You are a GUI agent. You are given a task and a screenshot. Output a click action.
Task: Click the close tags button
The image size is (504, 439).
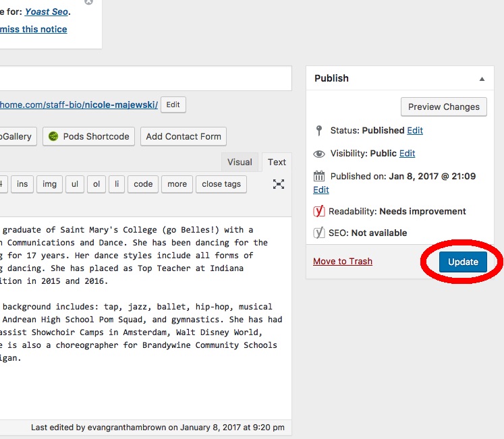coord(221,184)
